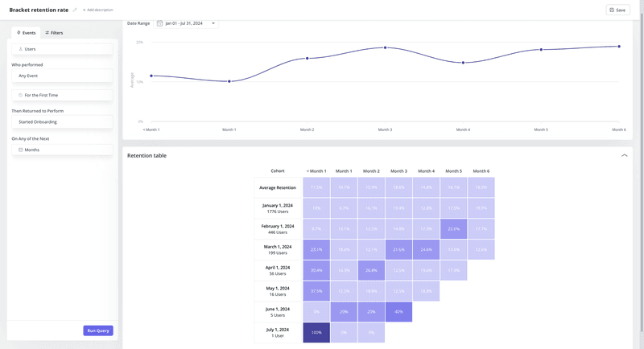Click the July 1, 2024 100% retention cell

(x=316, y=332)
